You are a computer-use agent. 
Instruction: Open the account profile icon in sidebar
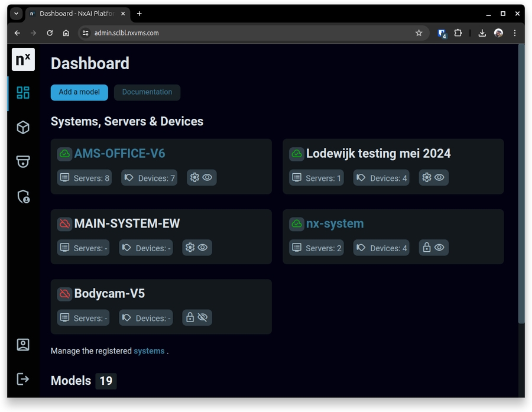click(x=23, y=345)
